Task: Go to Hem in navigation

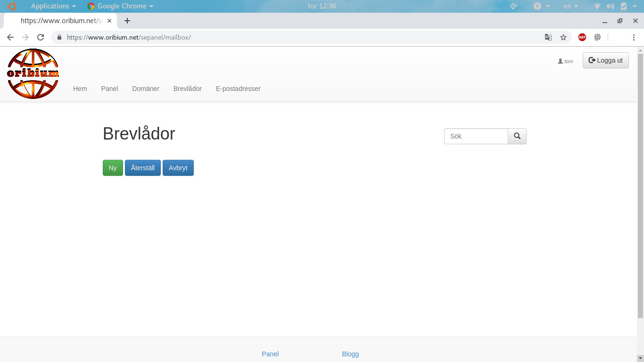Action: pos(80,89)
